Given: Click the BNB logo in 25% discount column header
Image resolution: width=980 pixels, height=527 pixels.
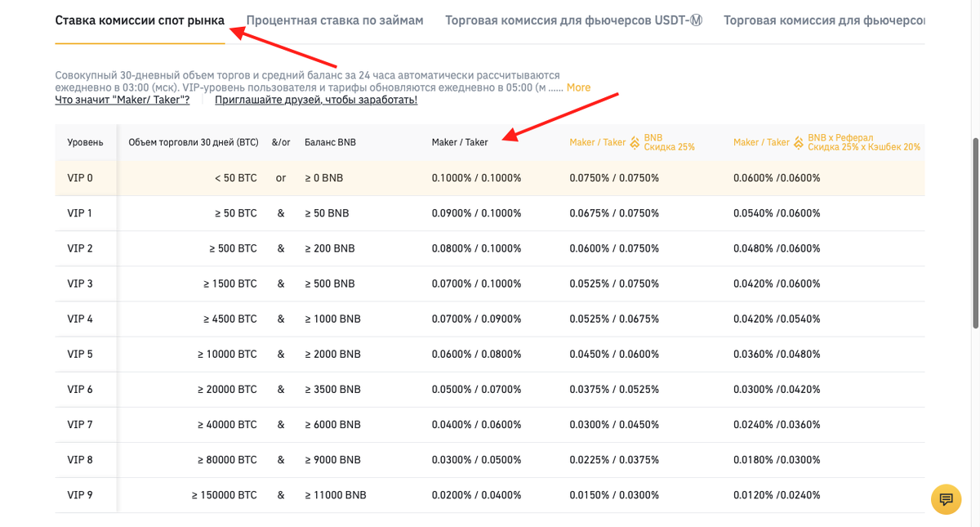Looking at the screenshot, I should (635, 142).
